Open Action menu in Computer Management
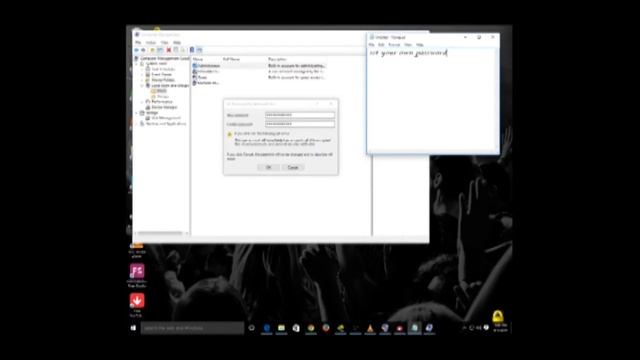This screenshot has height=360, width=640. tap(151, 42)
